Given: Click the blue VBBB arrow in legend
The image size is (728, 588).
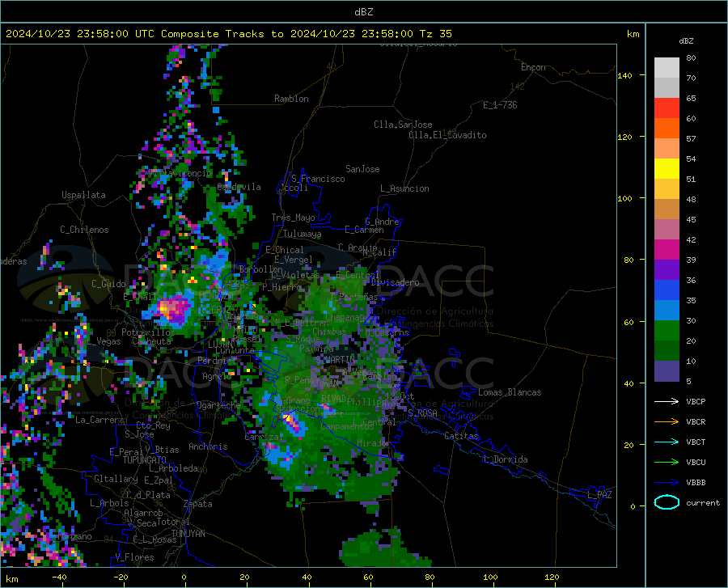Looking at the screenshot, I should (x=667, y=482).
